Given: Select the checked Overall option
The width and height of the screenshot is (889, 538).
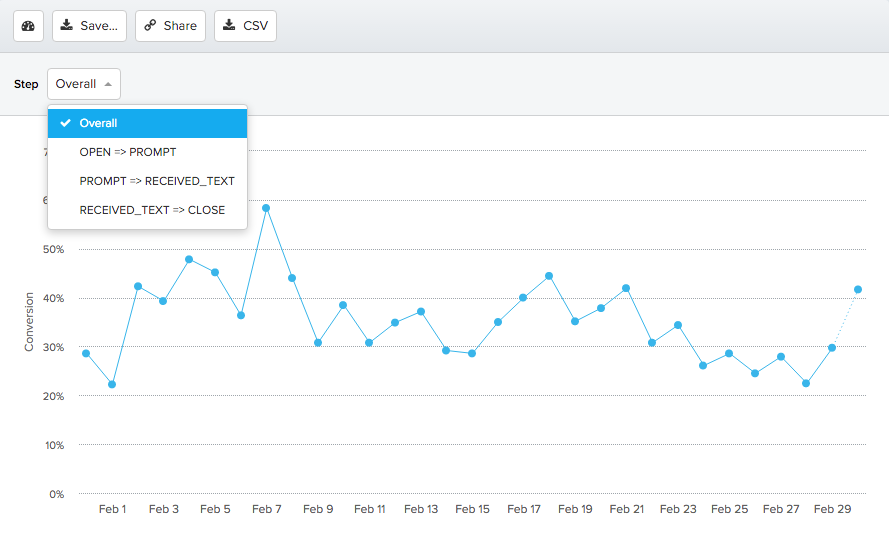Looking at the screenshot, I should (x=147, y=123).
